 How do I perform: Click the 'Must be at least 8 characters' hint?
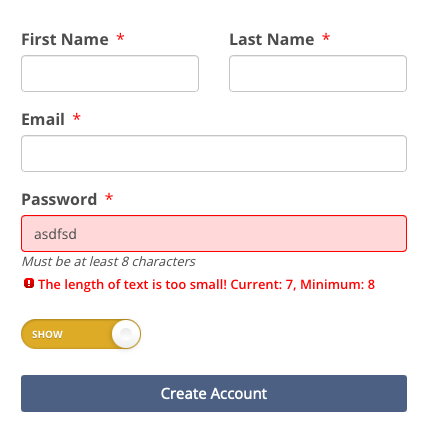[x=109, y=262]
